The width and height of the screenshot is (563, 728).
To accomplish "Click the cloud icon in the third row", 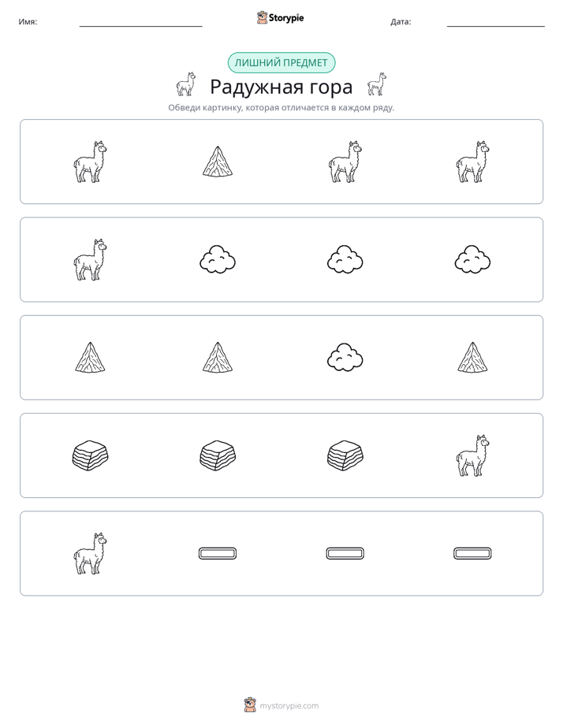I will [x=345, y=358].
